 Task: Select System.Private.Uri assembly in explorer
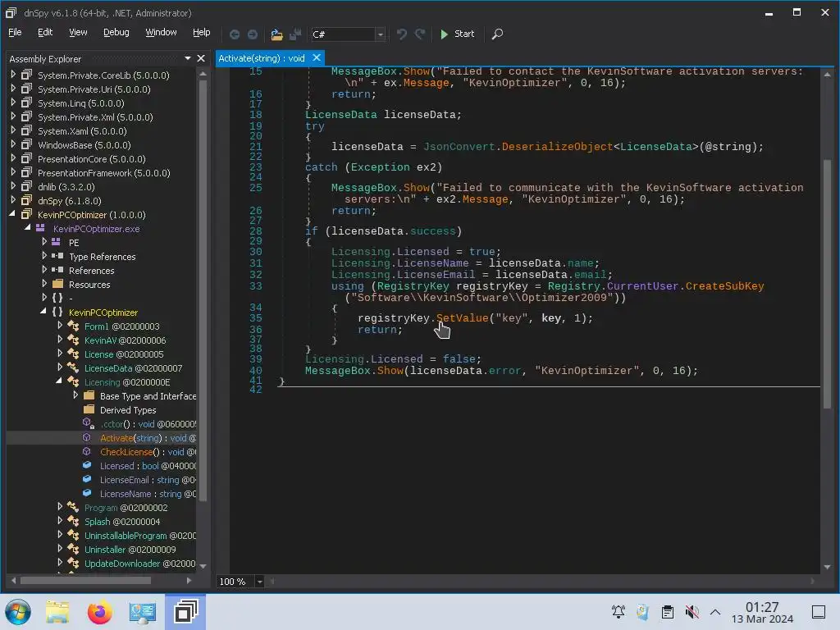click(x=94, y=89)
